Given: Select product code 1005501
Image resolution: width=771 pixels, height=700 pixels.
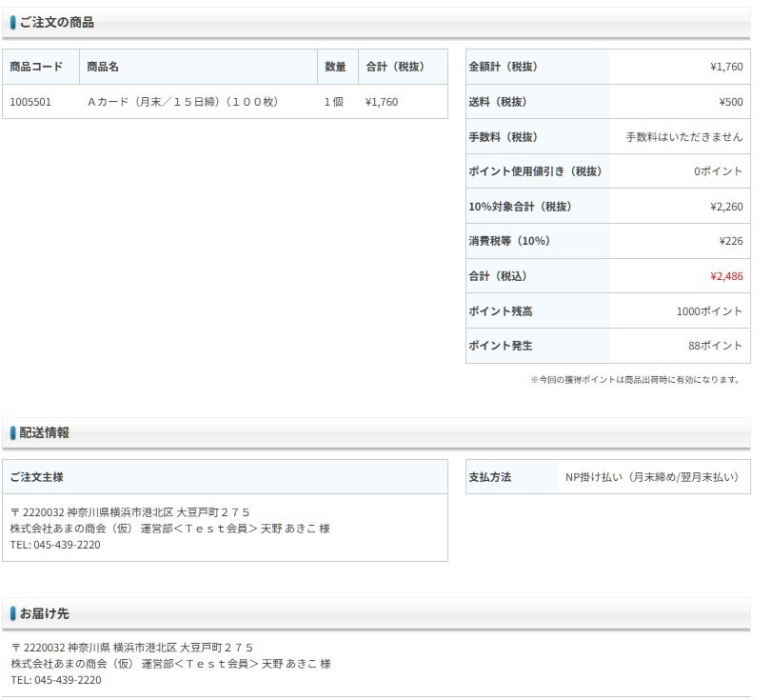Looking at the screenshot, I should (x=31, y=102).
